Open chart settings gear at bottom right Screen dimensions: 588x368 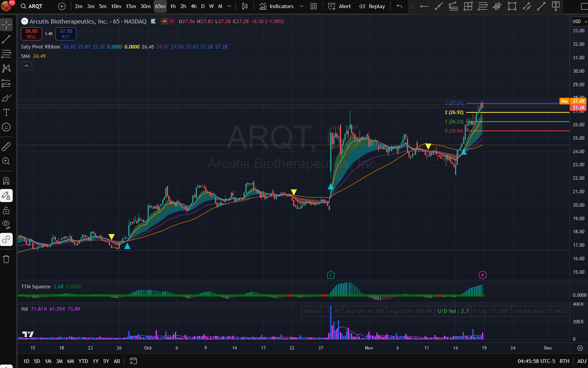pos(580,348)
